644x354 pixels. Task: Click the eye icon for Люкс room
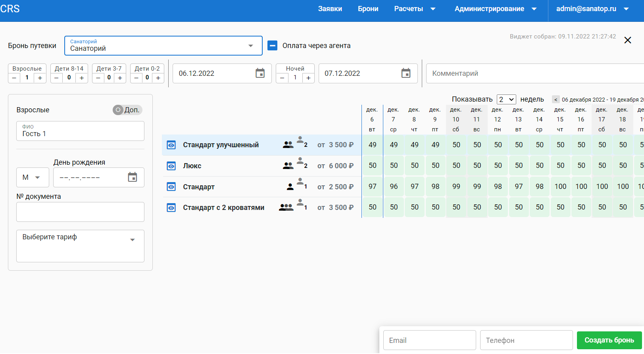171,166
